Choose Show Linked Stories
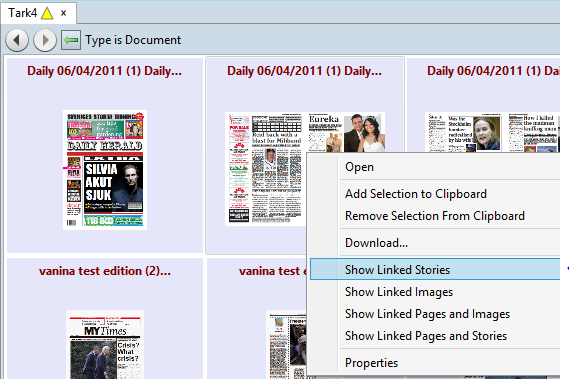Image resolution: width=569 pixels, height=379 pixels. tap(434, 270)
